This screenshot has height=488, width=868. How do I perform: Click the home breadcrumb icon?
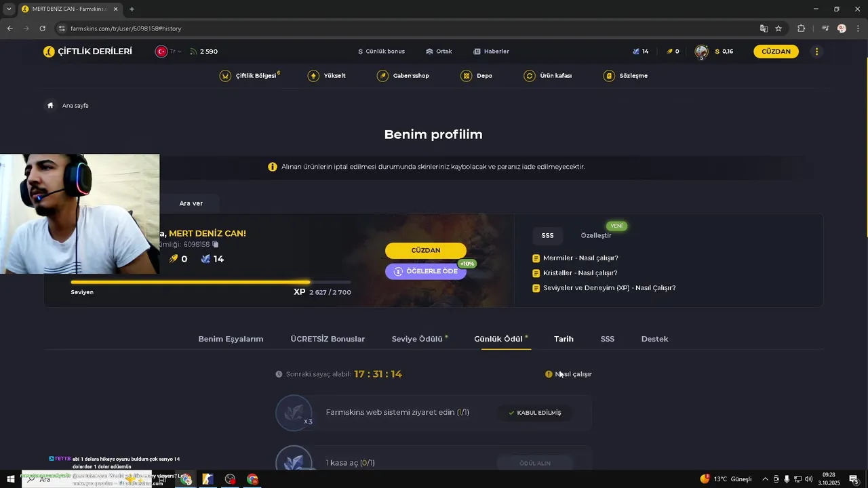click(50, 105)
